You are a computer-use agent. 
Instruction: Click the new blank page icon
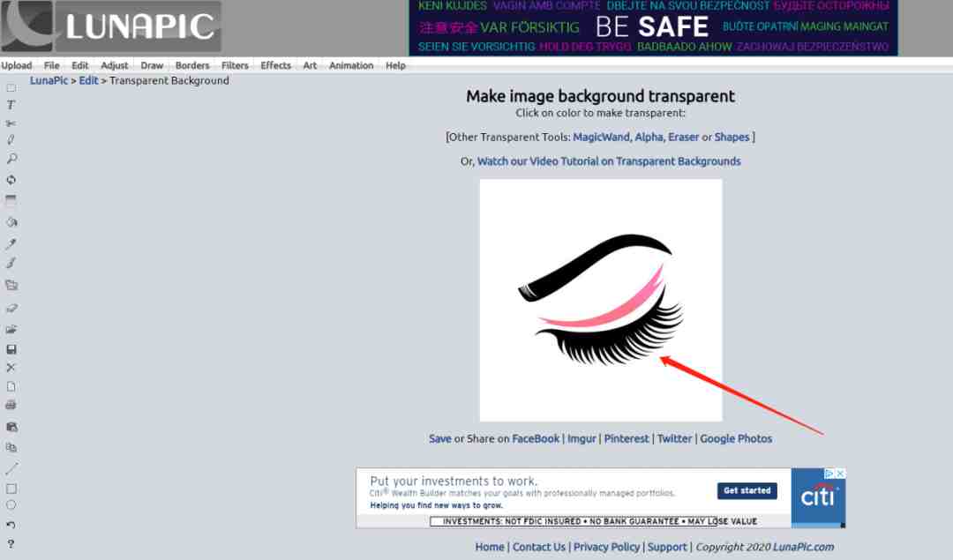[x=11, y=386]
